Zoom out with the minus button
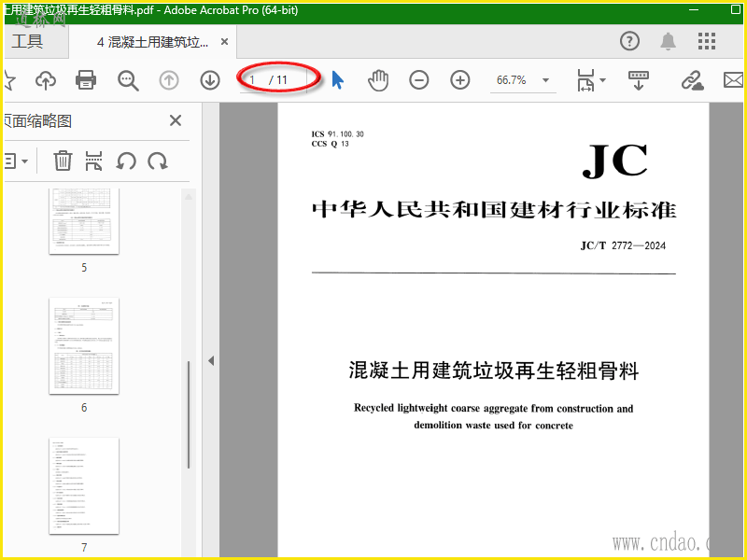Viewport: 747px width, 560px height. 418,80
